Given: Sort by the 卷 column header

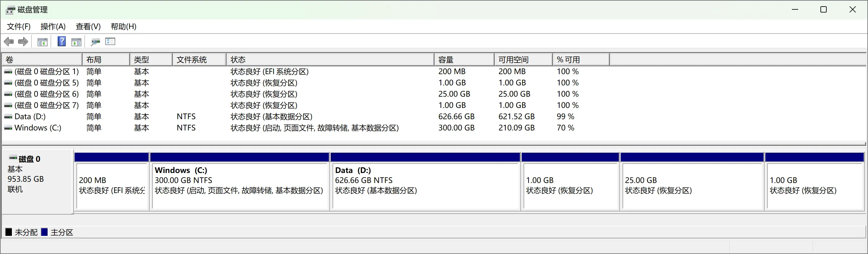Looking at the screenshot, I should click(x=42, y=59).
